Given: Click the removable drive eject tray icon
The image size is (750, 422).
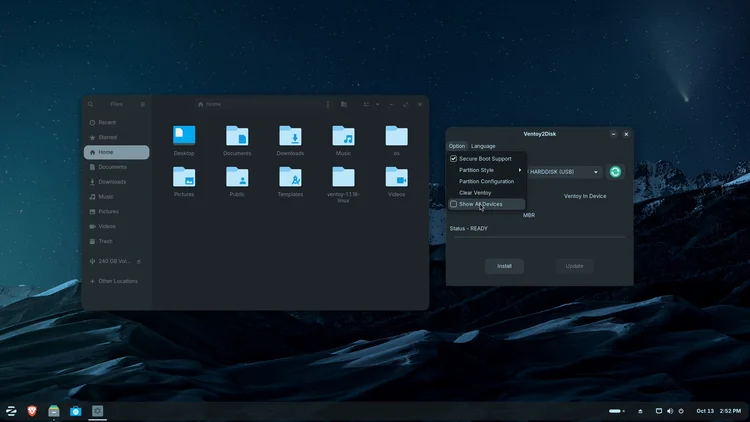Looking at the screenshot, I should [x=640, y=411].
